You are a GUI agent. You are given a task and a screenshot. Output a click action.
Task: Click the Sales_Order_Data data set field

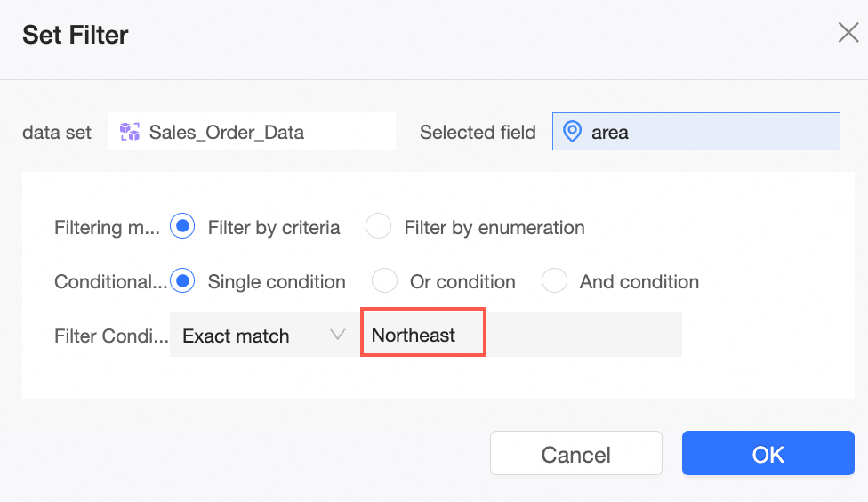pos(252,133)
